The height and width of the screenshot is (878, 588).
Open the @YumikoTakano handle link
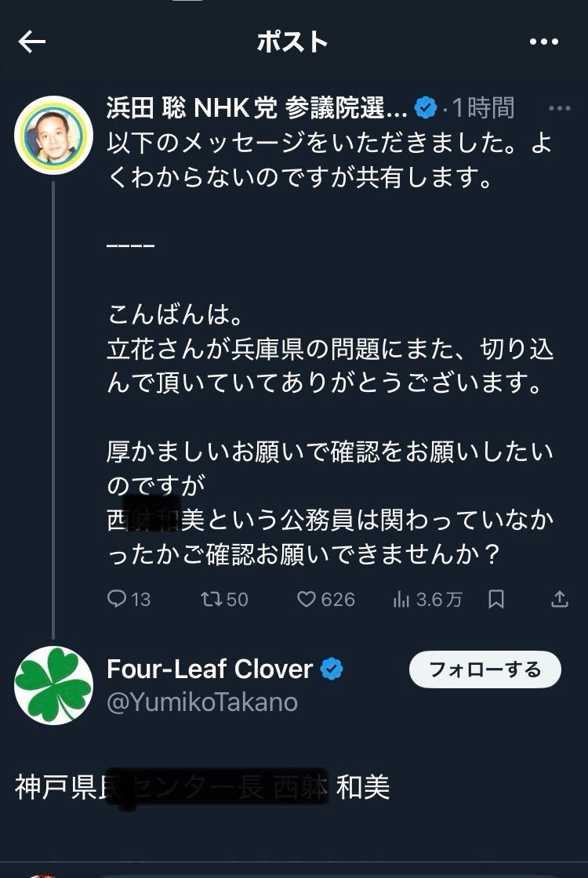click(202, 702)
